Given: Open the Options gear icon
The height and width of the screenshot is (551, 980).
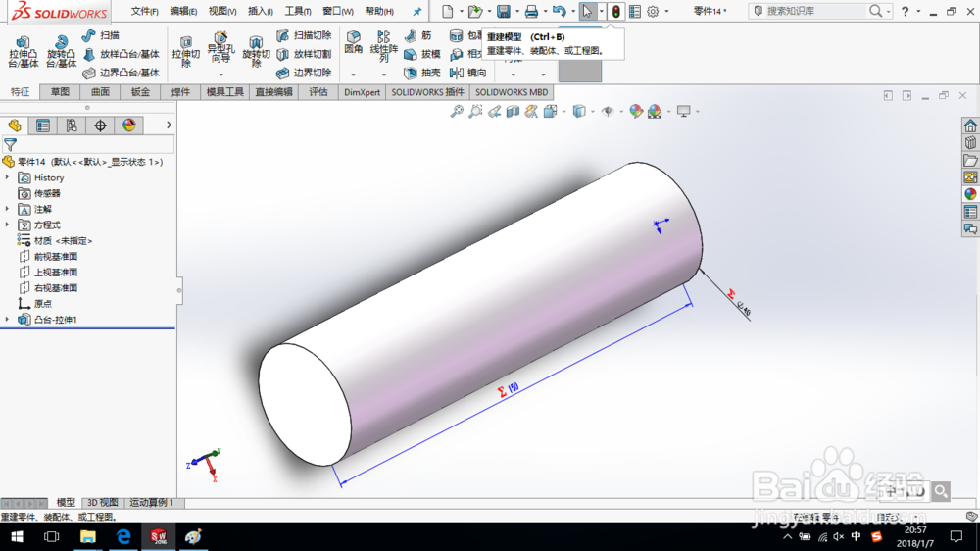Looking at the screenshot, I should coord(653,11).
